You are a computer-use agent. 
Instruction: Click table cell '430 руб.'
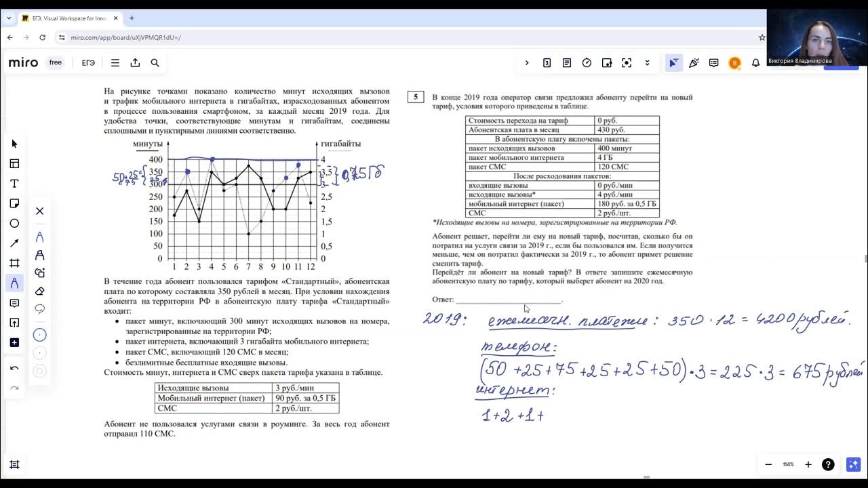click(x=627, y=129)
